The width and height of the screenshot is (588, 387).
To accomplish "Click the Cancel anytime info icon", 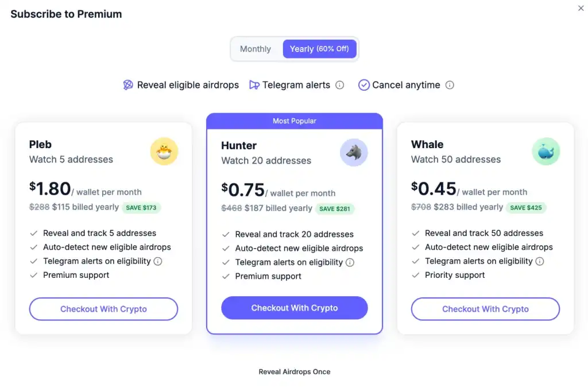I will click(x=451, y=85).
